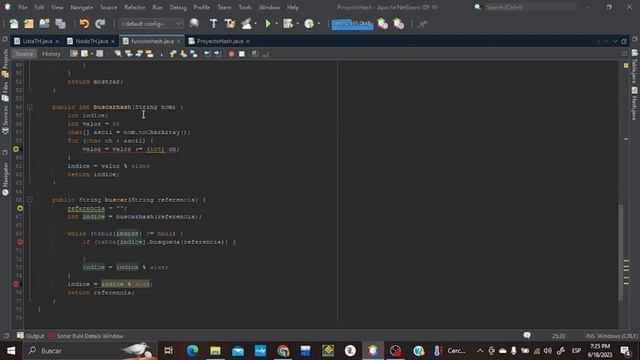This screenshot has width=640, height=360.
Task: Open the Run Project dropdown arrow
Action: 277,24
